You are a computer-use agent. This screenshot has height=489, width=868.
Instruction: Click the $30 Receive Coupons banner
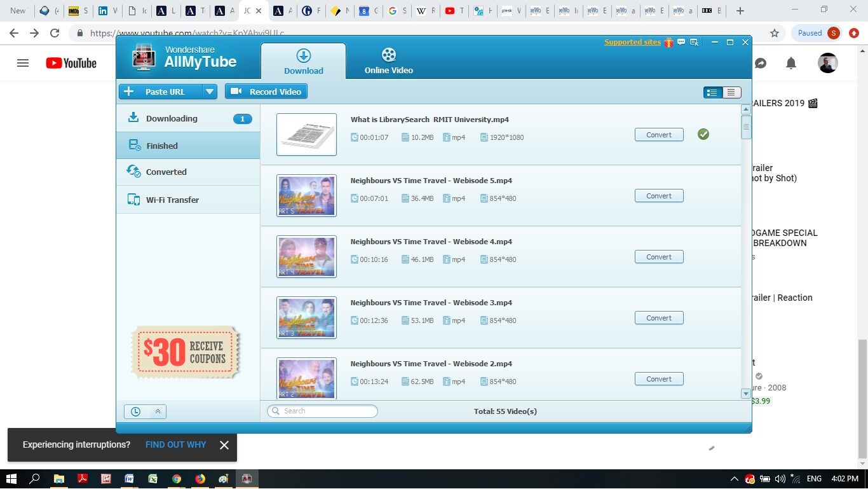click(x=186, y=352)
